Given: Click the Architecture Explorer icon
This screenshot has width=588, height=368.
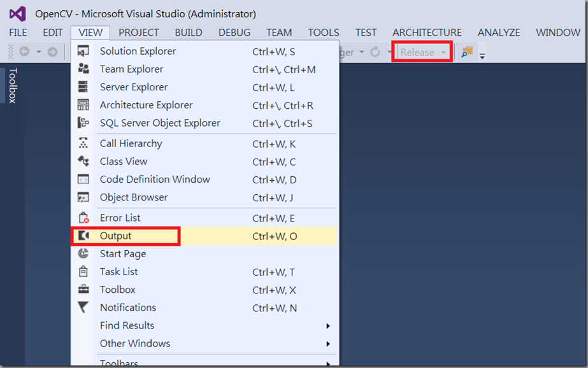Looking at the screenshot, I should click(83, 104).
